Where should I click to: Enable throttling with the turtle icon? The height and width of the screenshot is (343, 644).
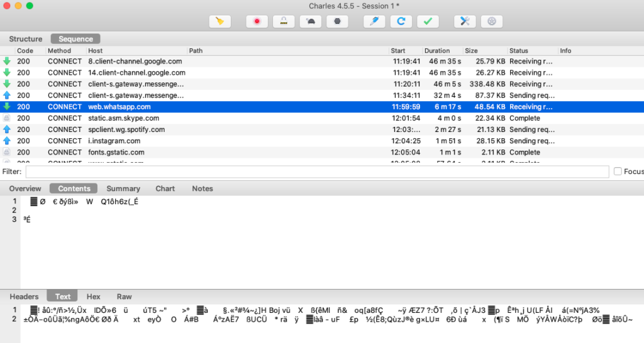coord(311,21)
